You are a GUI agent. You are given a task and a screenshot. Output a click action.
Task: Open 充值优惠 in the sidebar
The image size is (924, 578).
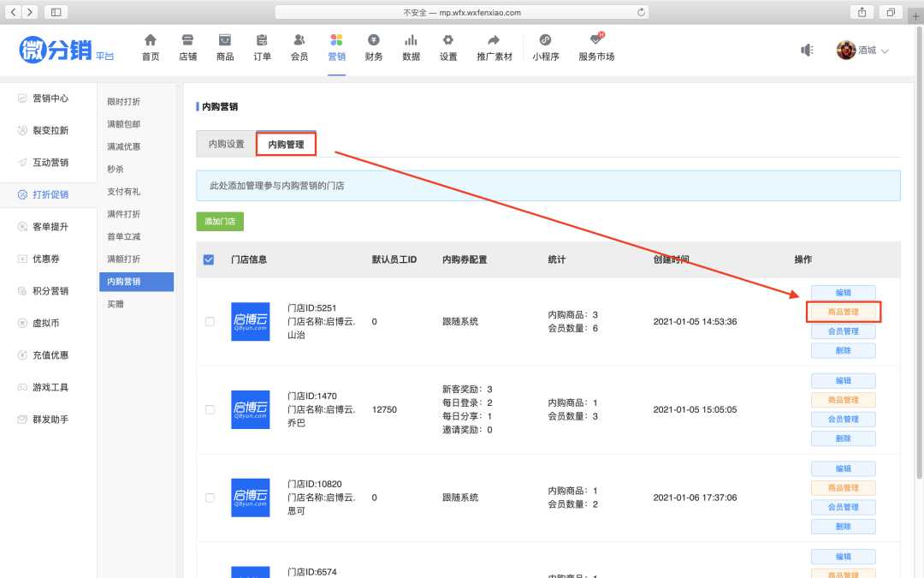pyautogui.click(x=50, y=355)
